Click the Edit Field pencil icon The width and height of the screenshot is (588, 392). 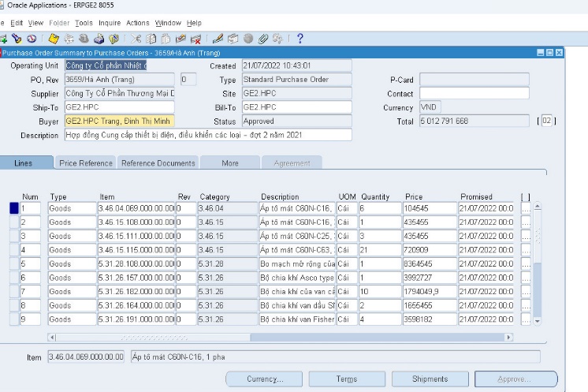click(218, 39)
